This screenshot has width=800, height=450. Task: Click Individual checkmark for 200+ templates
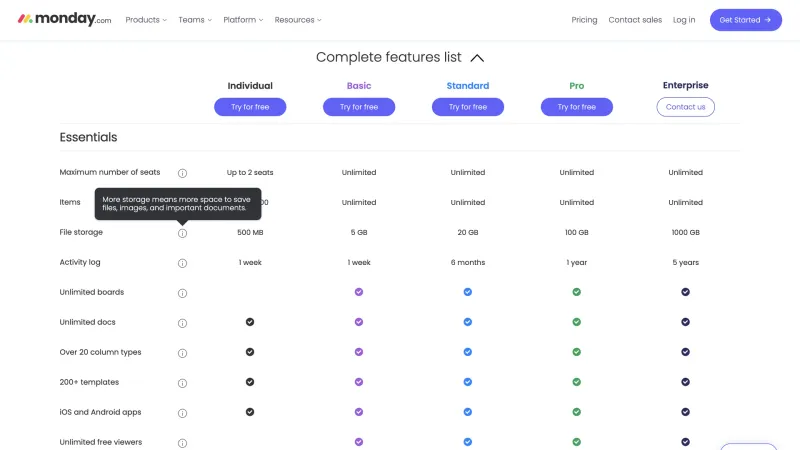[250, 382]
